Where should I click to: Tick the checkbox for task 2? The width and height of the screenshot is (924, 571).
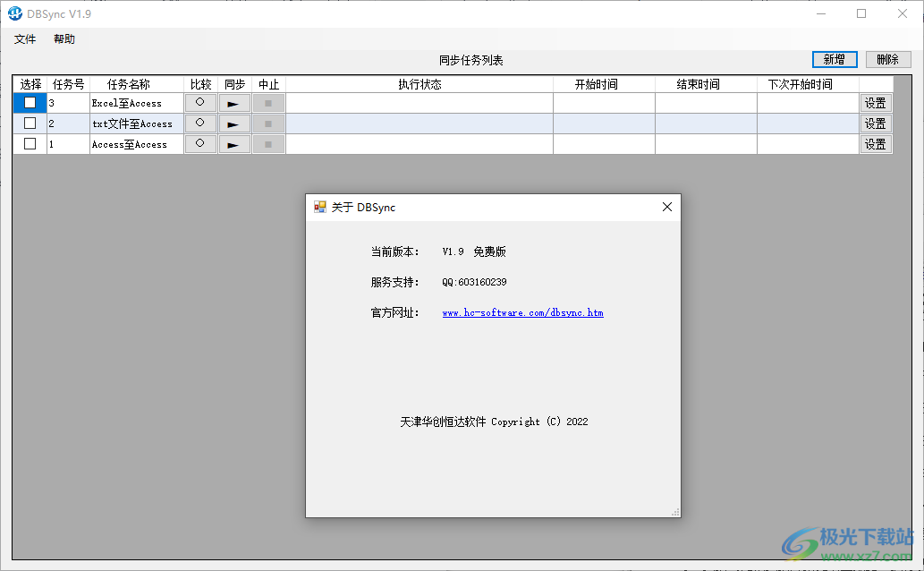pyautogui.click(x=30, y=124)
